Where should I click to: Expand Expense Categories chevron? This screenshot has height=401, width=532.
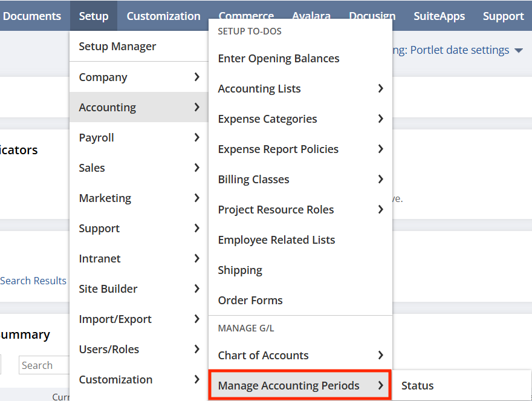[x=380, y=119]
